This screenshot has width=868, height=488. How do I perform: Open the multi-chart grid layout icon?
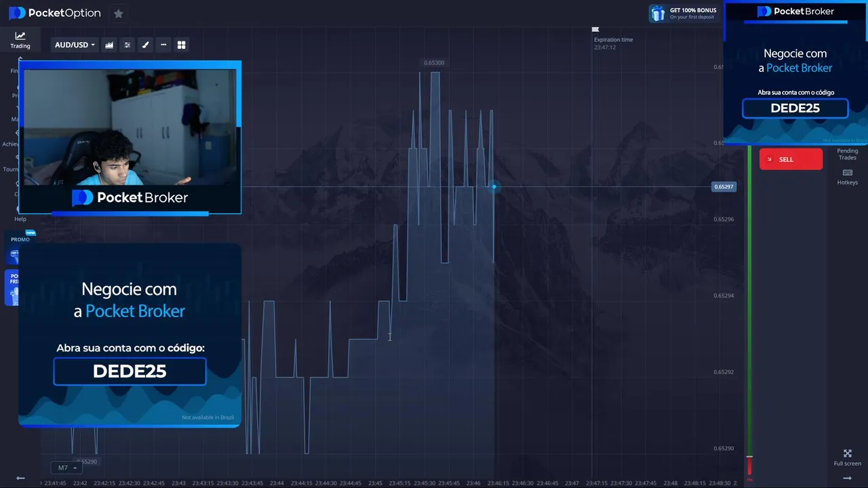[x=181, y=45]
